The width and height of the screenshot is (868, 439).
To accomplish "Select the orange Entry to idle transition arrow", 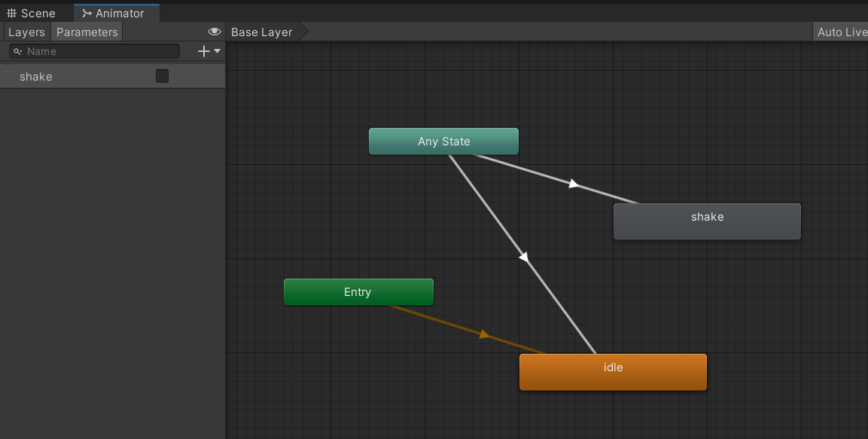I will tap(484, 334).
